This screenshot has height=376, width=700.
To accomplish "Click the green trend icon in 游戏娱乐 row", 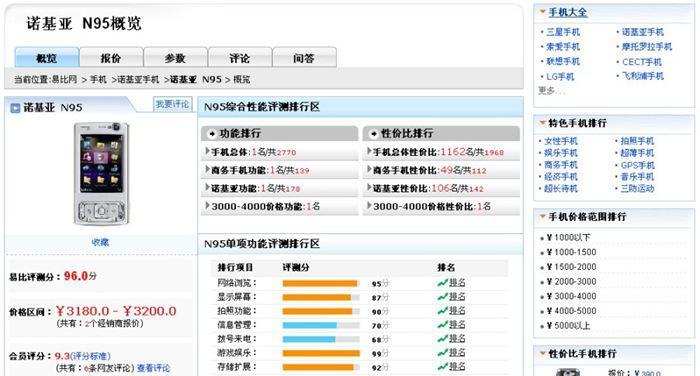I will [442, 352].
